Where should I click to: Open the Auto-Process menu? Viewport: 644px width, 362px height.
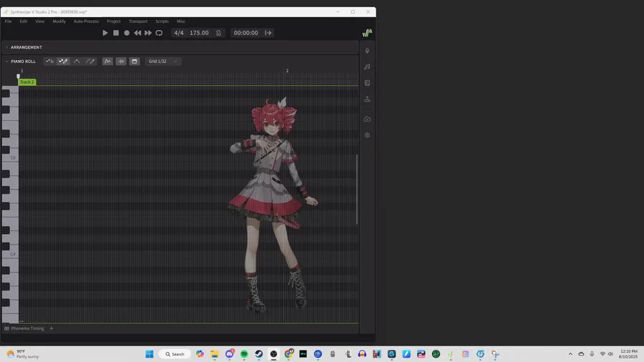(x=87, y=21)
